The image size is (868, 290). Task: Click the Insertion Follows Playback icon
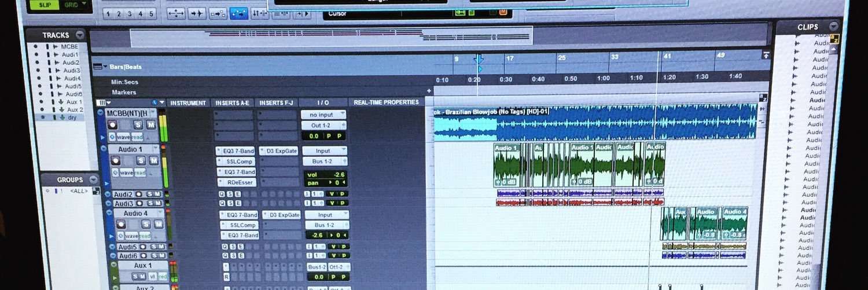pyautogui.click(x=261, y=13)
